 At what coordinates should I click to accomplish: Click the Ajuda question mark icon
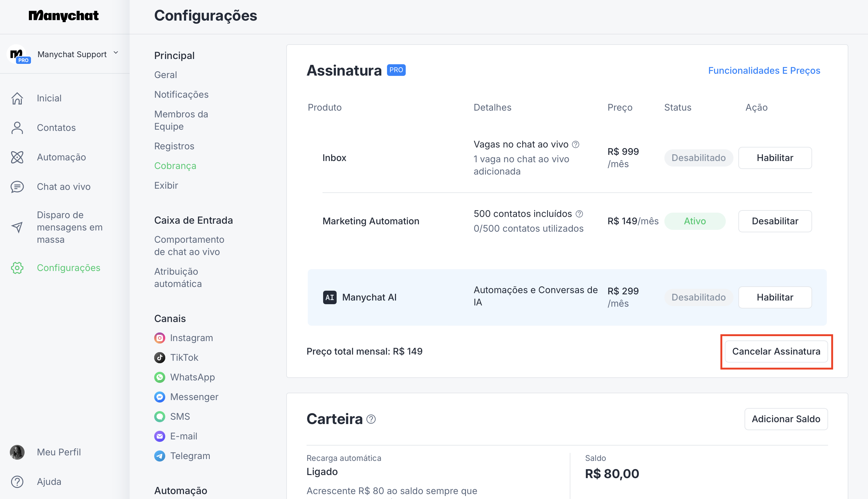click(x=17, y=481)
